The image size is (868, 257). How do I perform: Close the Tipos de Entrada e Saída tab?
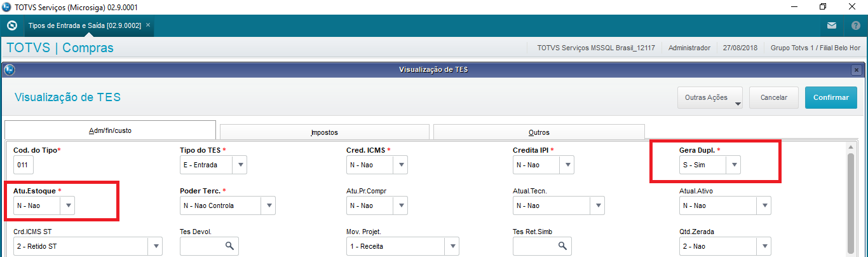click(148, 25)
